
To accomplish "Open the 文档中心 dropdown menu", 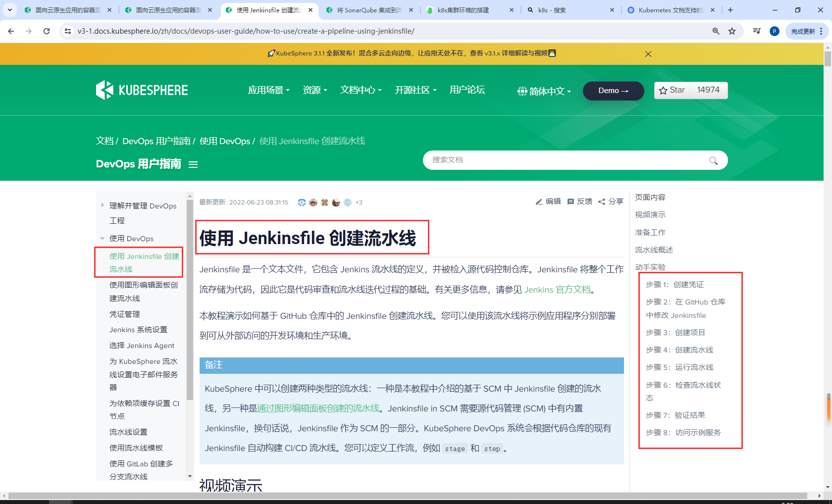I will pos(361,90).
